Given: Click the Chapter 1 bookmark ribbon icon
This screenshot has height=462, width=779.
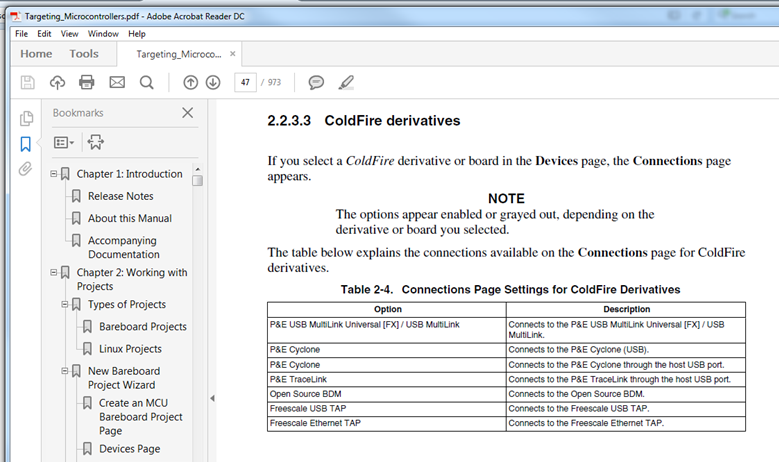Looking at the screenshot, I should point(65,174).
